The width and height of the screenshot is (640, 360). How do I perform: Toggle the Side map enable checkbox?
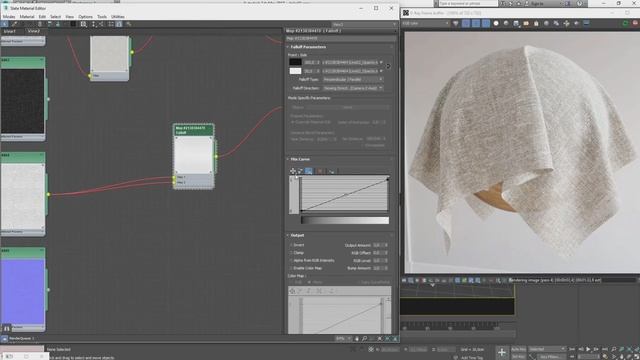[381, 71]
